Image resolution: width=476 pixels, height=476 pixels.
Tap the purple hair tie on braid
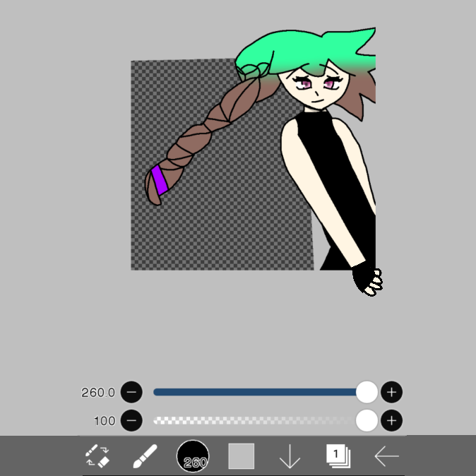coord(160,179)
